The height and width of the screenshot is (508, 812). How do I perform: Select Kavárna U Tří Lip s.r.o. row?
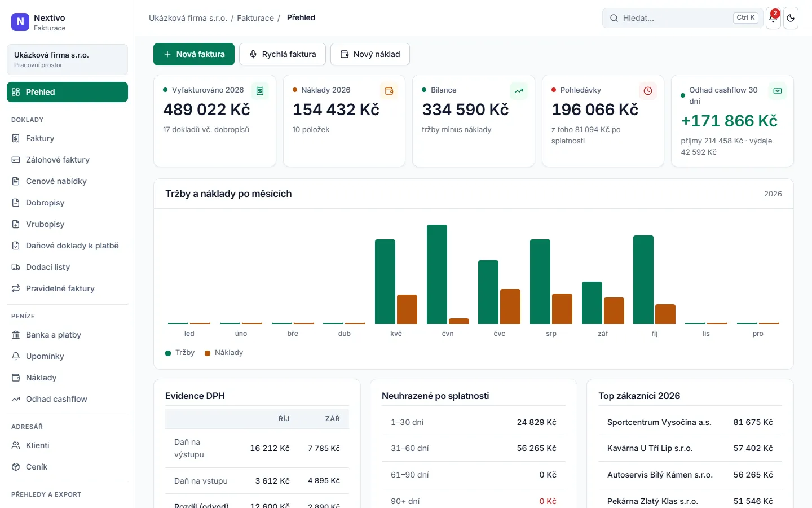click(x=690, y=448)
